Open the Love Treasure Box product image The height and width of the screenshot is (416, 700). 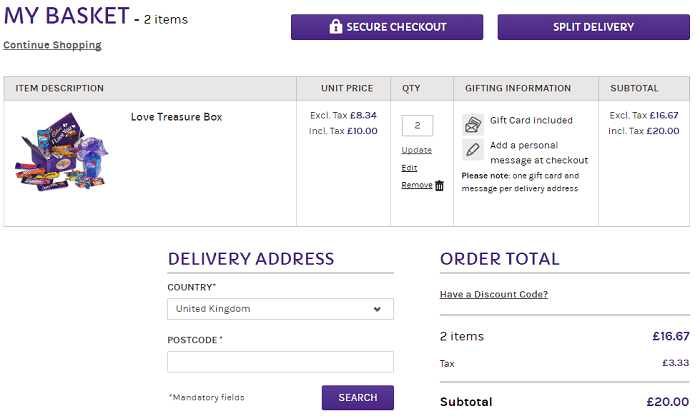pos(62,152)
